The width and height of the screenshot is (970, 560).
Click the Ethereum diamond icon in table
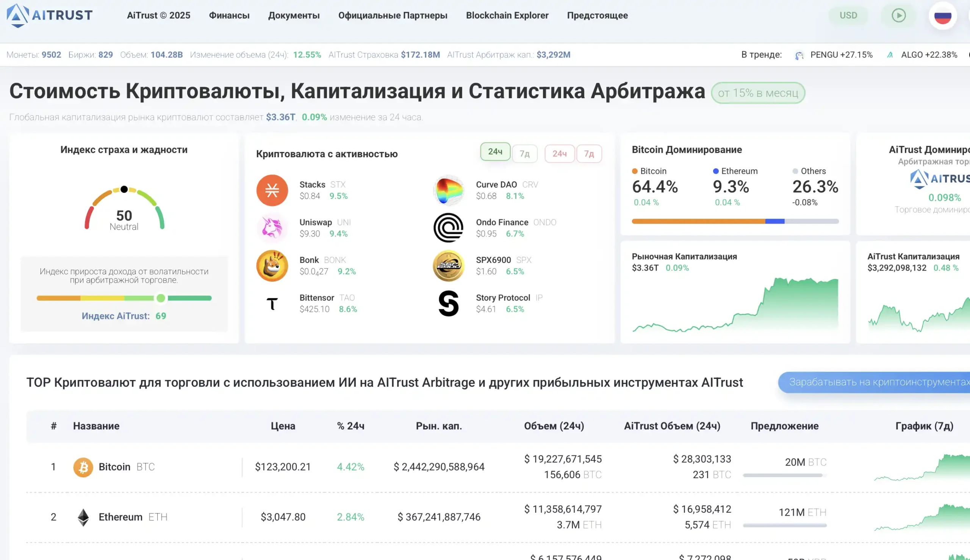83,517
